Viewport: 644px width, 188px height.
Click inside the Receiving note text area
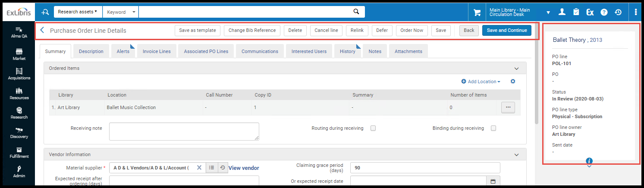(x=184, y=131)
